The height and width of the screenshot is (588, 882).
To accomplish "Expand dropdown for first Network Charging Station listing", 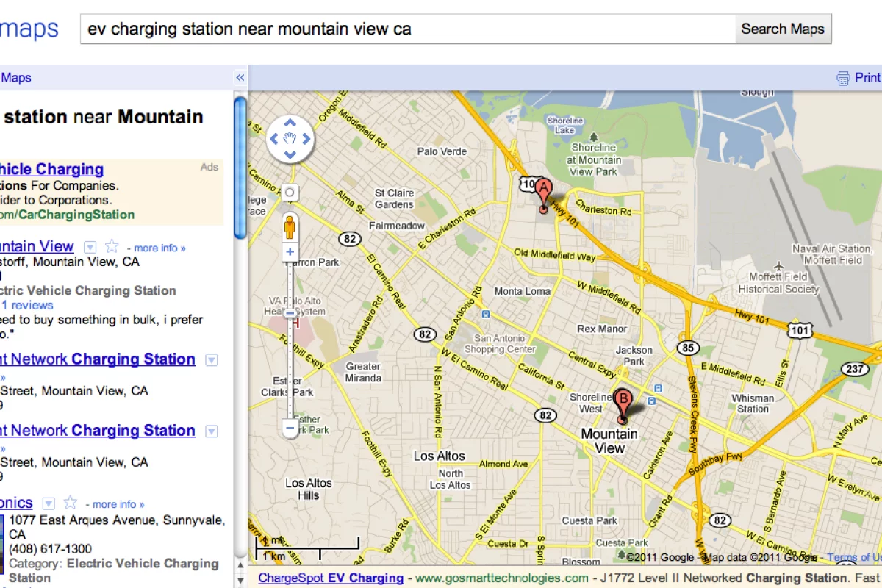I will tap(211, 359).
